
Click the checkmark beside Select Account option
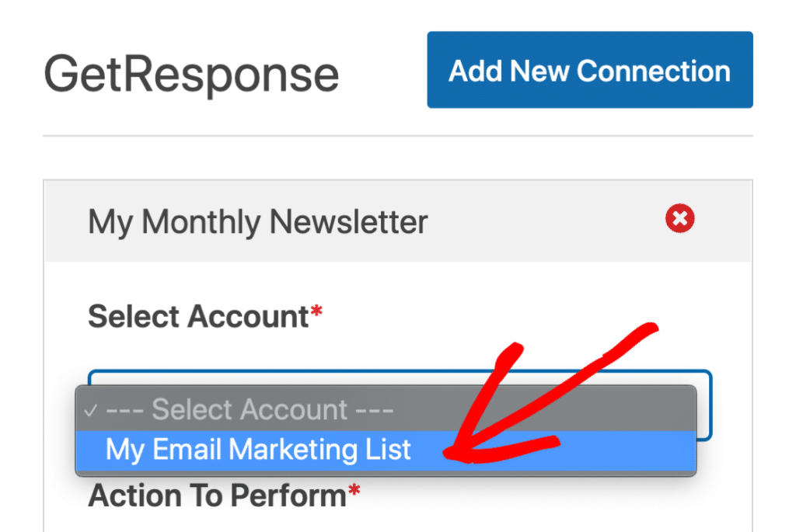coord(93,409)
